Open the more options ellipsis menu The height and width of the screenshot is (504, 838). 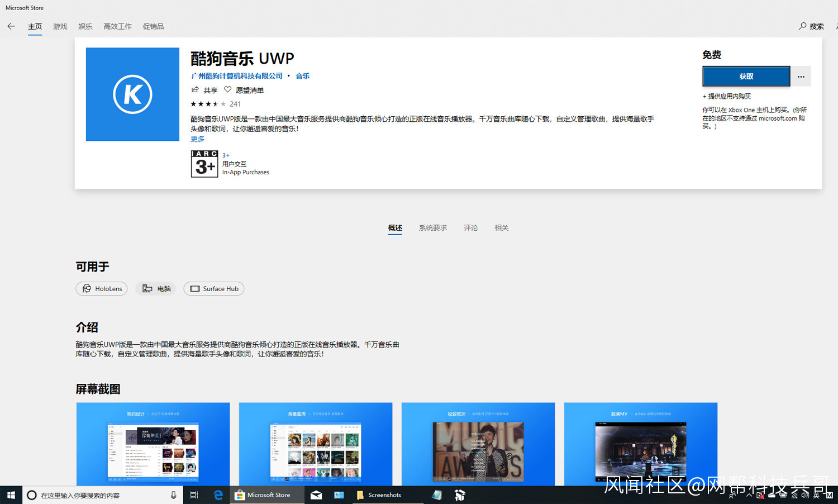(801, 77)
